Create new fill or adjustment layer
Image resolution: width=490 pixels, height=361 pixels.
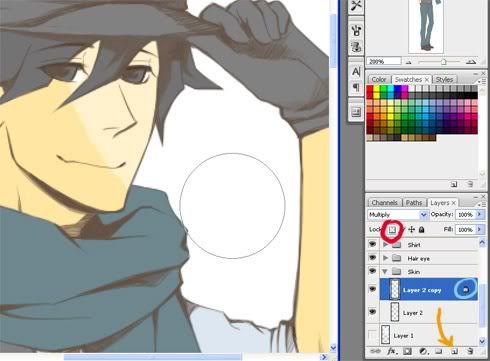[423, 351]
